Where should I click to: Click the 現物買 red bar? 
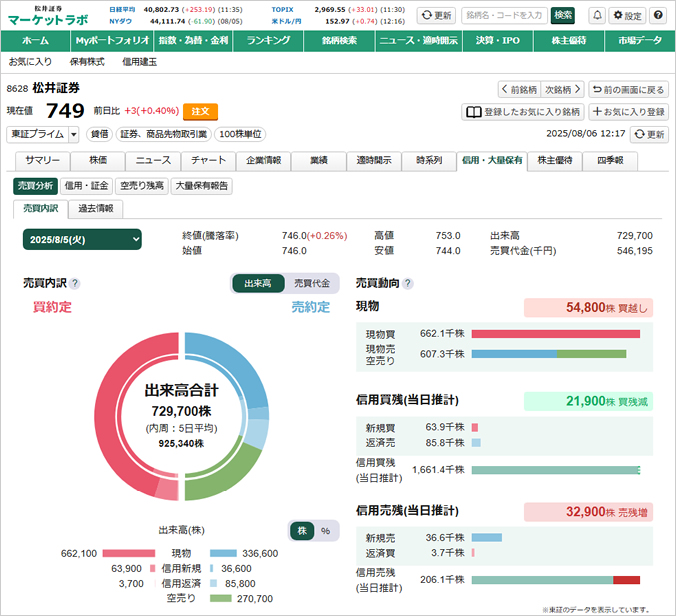556,334
